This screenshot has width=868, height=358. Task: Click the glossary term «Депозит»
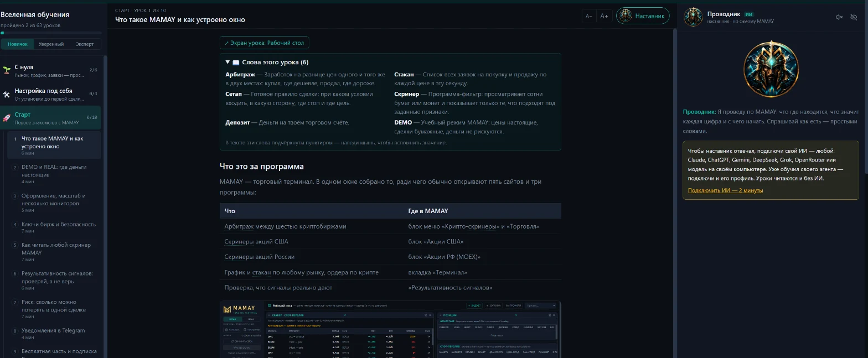(238, 122)
